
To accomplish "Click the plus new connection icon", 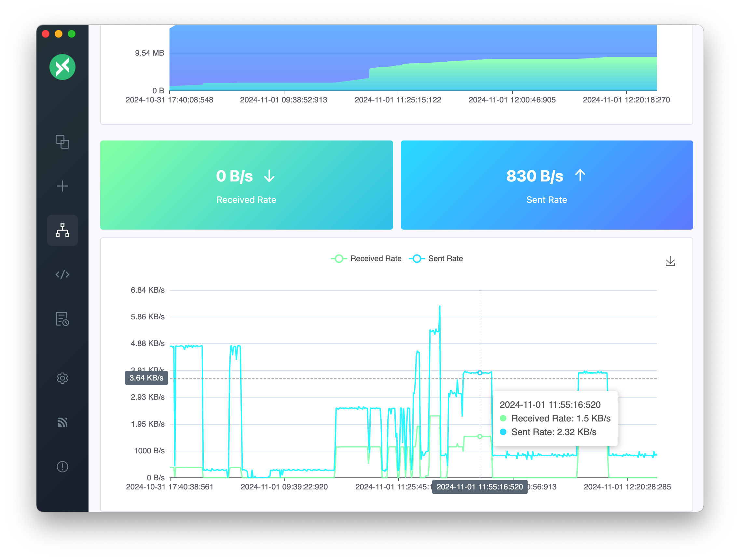I will pos(62,186).
